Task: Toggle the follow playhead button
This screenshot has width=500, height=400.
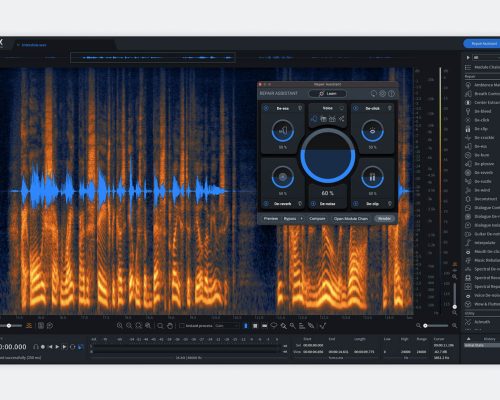Action: click(80, 347)
